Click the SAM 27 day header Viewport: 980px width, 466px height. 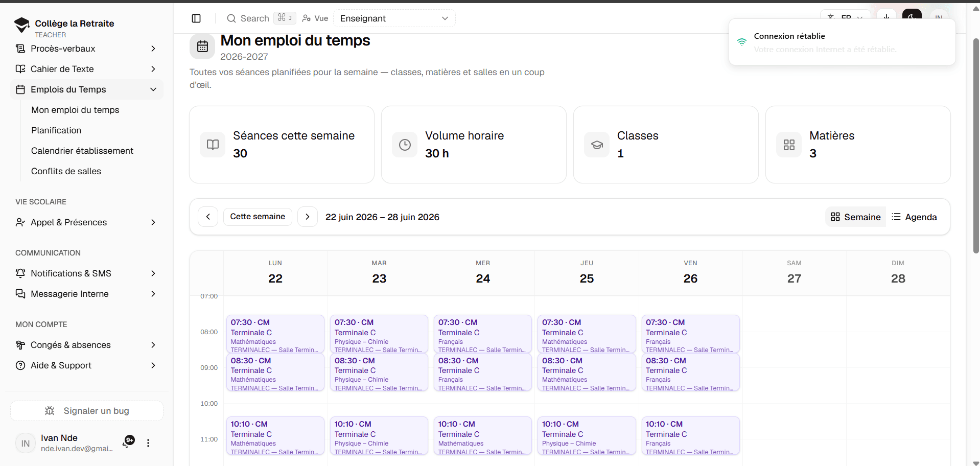coord(794,272)
